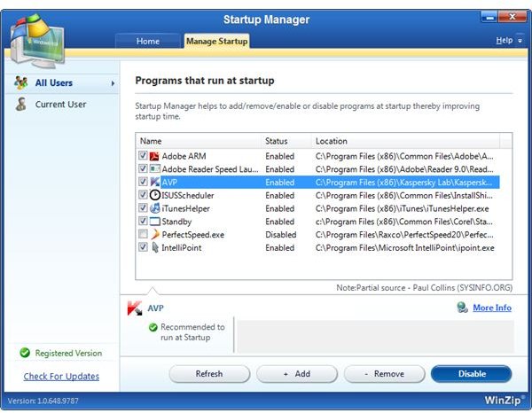Click the Adobe ARM PDF icon

pos(154,156)
